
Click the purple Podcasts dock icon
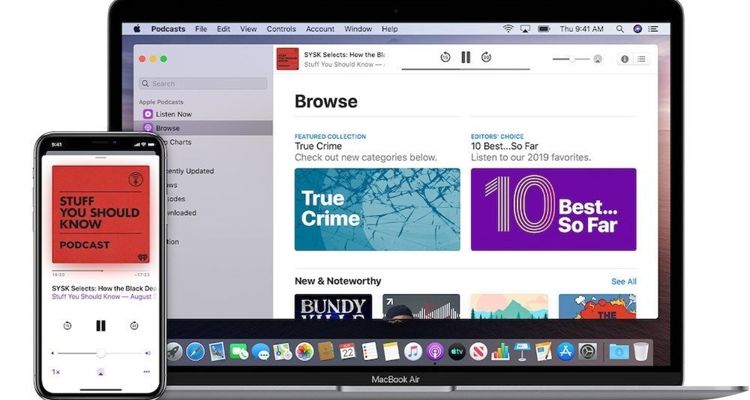click(x=435, y=352)
